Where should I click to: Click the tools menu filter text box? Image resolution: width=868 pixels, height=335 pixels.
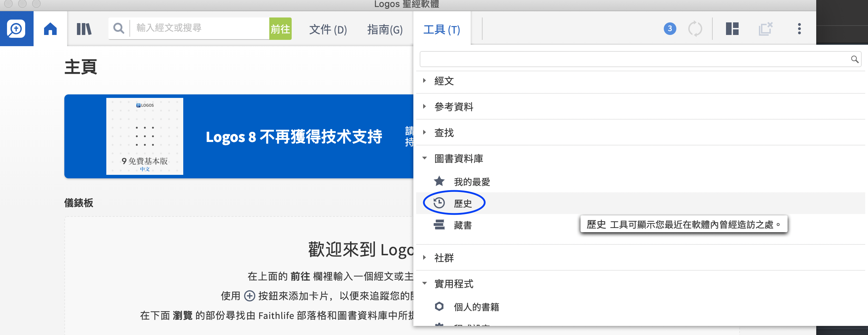pyautogui.click(x=640, y=59)
